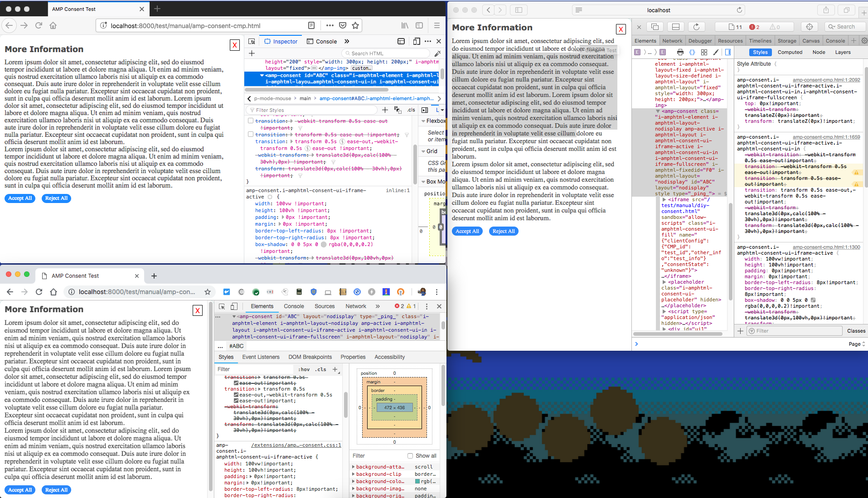Click Safari inspector reload page icon
868x498 pixels.
697,27
